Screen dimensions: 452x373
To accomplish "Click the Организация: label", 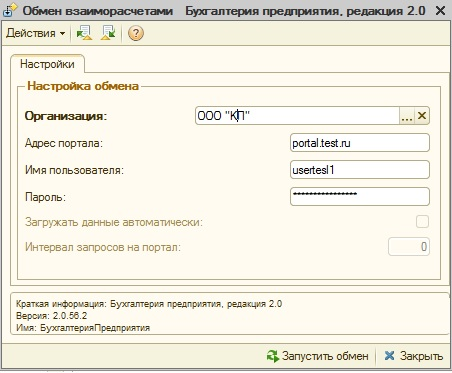I will (66, 116).
